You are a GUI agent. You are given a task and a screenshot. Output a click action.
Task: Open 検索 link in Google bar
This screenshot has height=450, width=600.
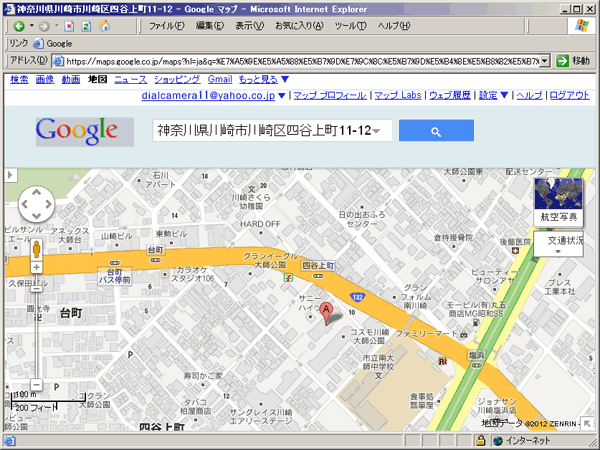(x=19, y=79)
